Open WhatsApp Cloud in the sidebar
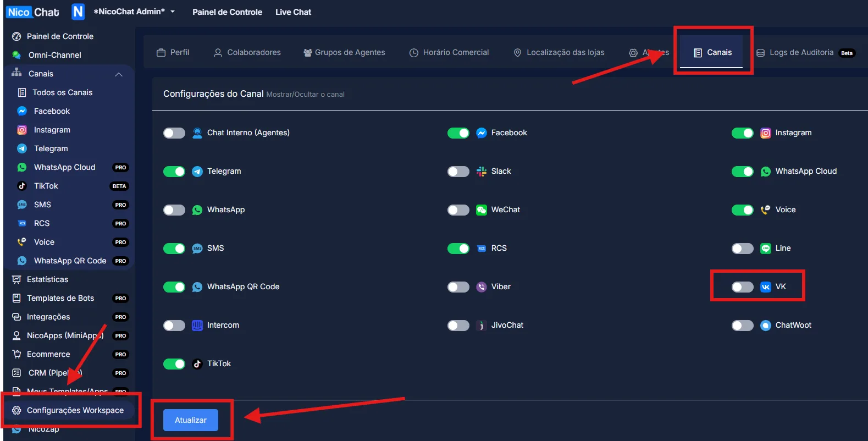 pos(64,167)
